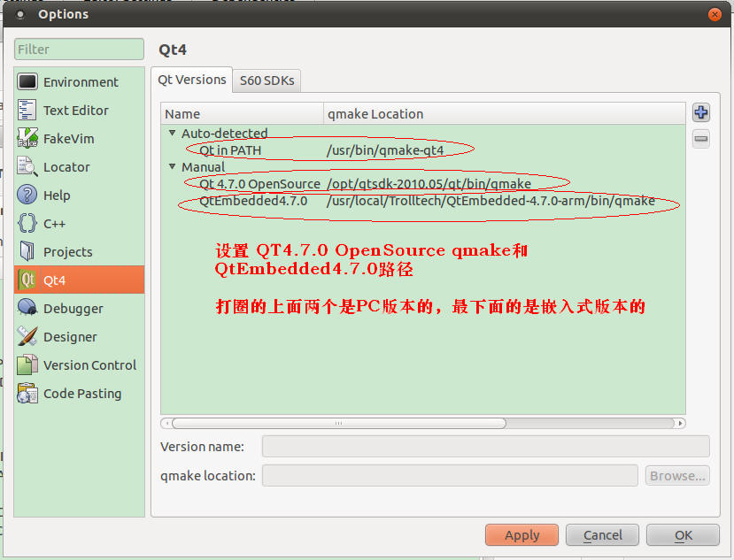Click the Auto-detected group label
The height and width of the screenshot is (560, 734).
[x=225, y=134]
